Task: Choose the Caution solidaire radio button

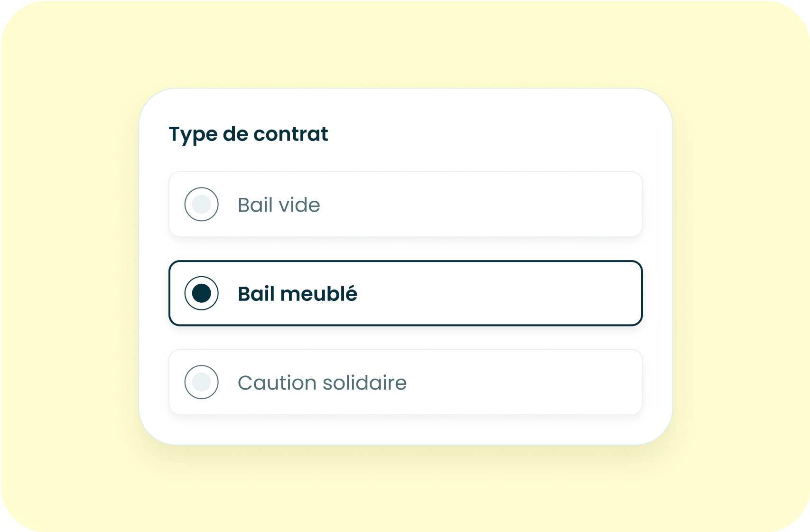Action: (201, 382)
